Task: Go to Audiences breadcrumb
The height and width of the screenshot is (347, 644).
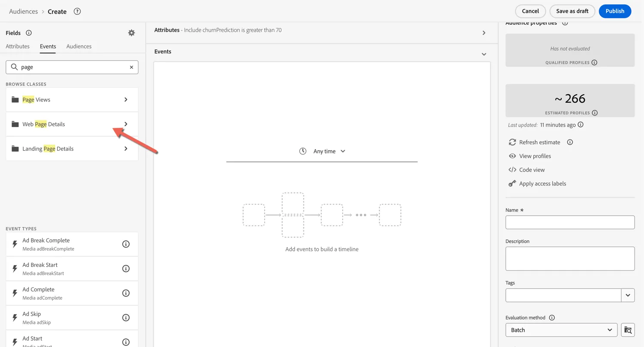Action: (24, 12)
